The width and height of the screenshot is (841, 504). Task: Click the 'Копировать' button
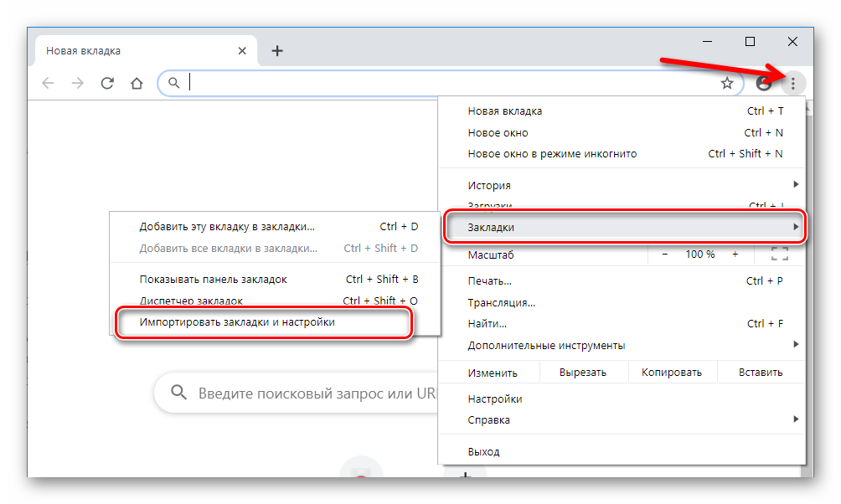click(x=672, y=371)
